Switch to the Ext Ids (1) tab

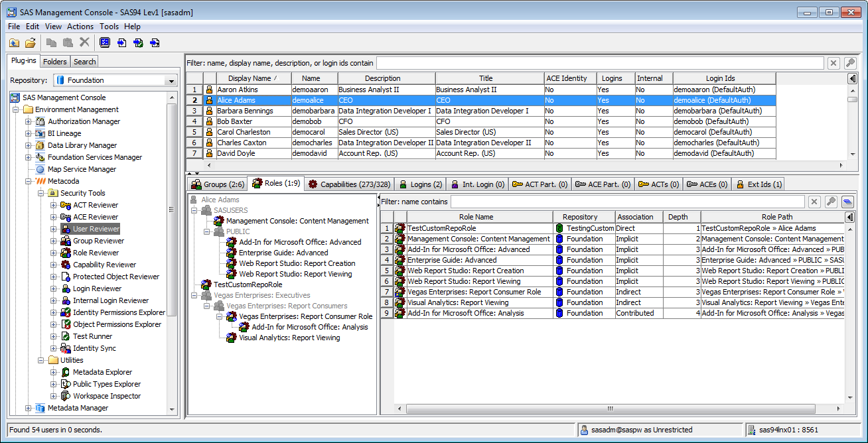pos(759,184)
